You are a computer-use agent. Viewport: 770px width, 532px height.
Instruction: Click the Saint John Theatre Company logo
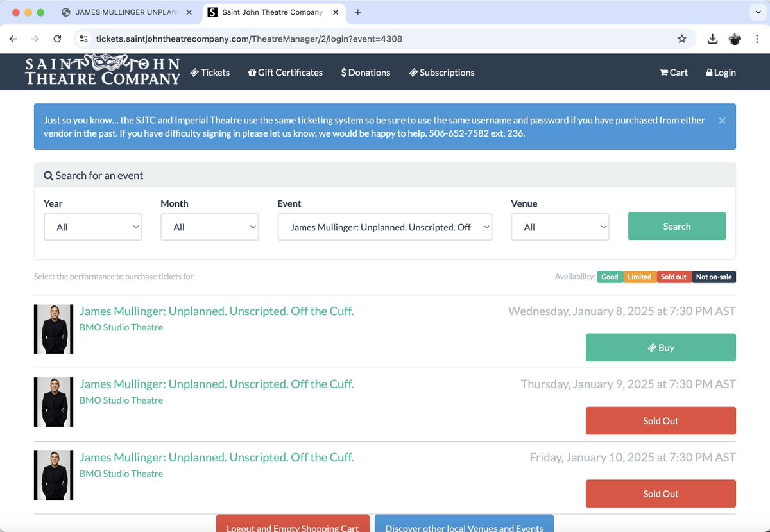(x=103, y=71)
